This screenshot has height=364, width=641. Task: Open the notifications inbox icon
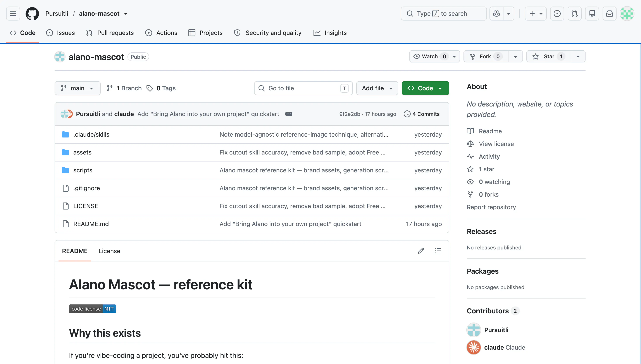click(x=610, y=14)
